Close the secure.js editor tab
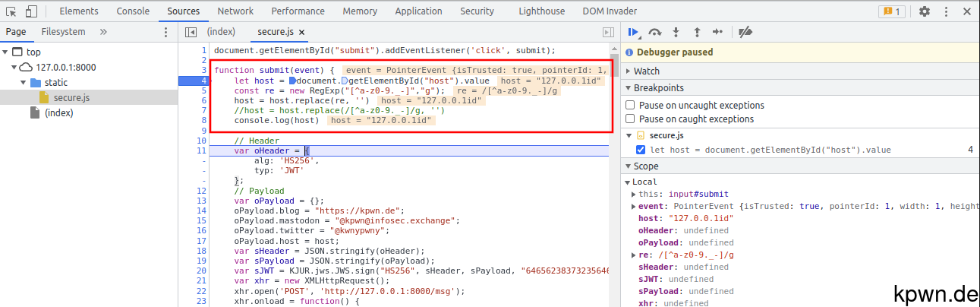The width and height of the screenshot is (980, 307). [x=301, y=33]
